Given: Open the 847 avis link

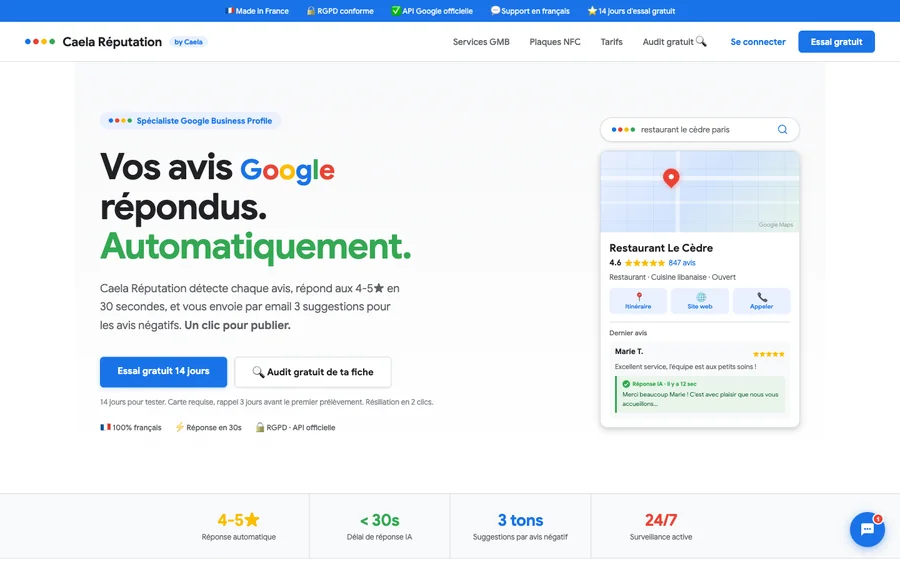Looking at the screenshot, I should (682, 263).
